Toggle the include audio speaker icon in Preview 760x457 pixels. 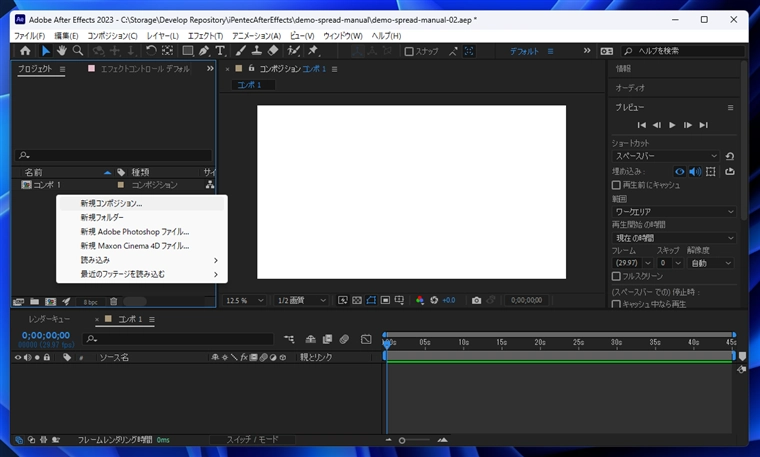[695, 172]
